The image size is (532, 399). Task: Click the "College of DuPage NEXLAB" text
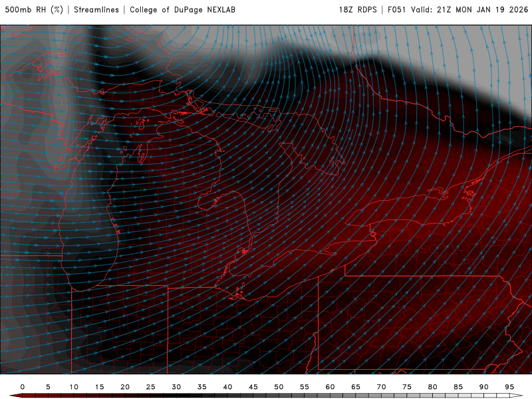point(182,9)
